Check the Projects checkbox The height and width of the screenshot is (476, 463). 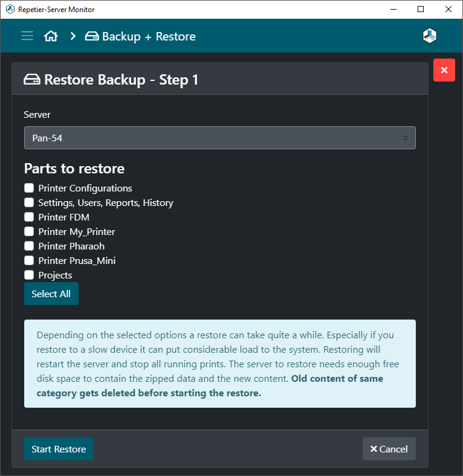pyautogui.click(x=29, y=275)
